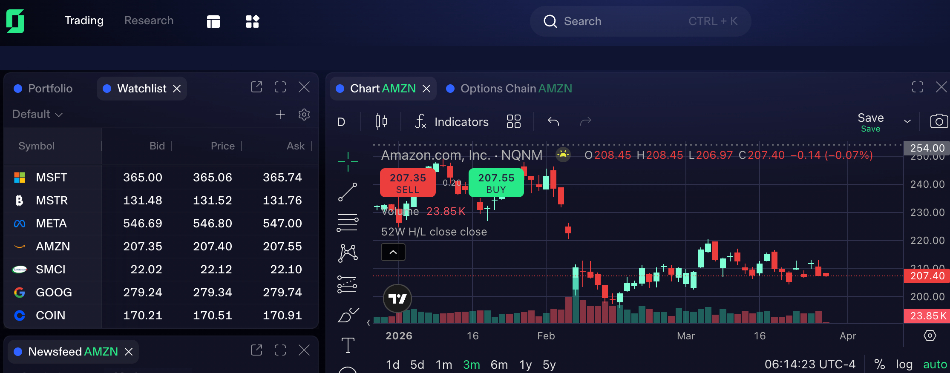Viewport: 950px width, 373px height.
Task: Expand the Watchlist panel to fullscreen
Action: (280, 87)
